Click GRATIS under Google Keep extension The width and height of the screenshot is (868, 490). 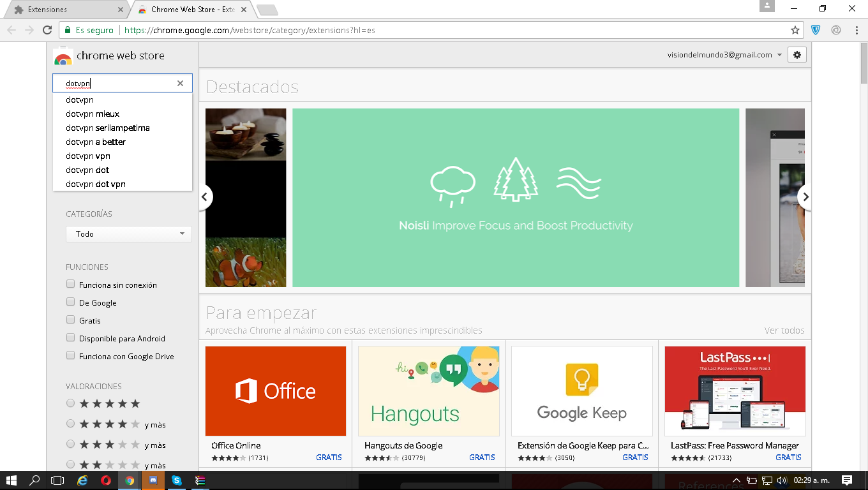click(635, 457)
